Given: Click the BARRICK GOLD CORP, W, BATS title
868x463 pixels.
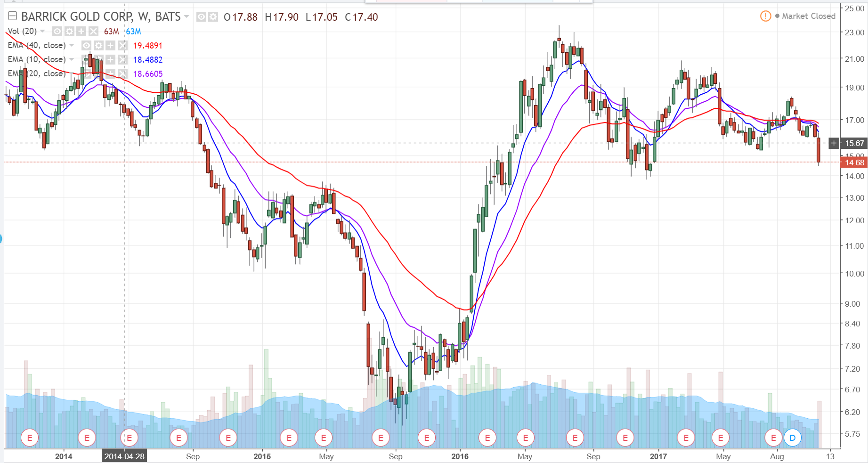Looking at the screenshot, I should tap(101, 17).
